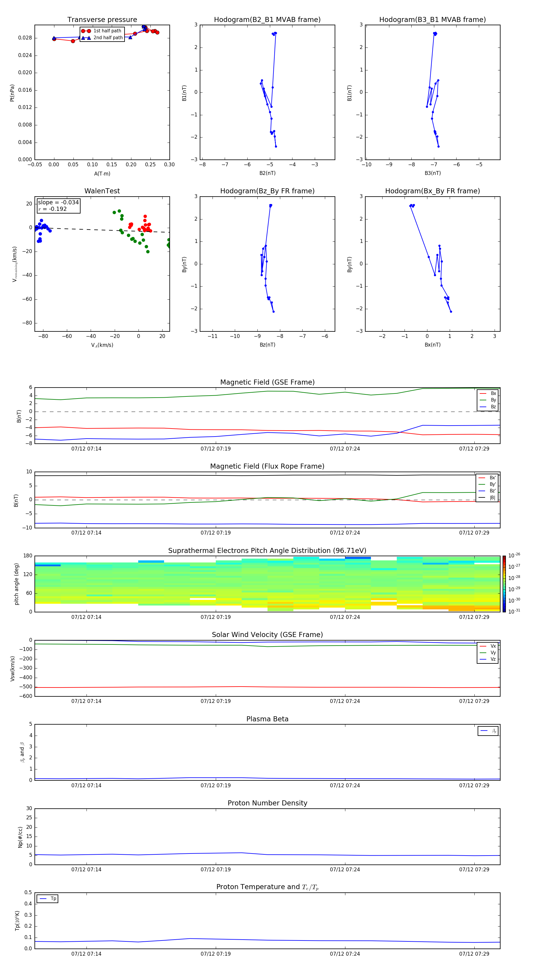
Task: Click the '07/12 07:19' tick under Proton Temperature plot
Action: click(215, 954)
